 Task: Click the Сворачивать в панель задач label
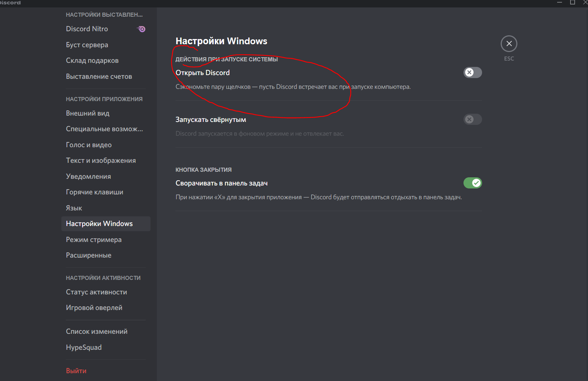coord(222,183)
